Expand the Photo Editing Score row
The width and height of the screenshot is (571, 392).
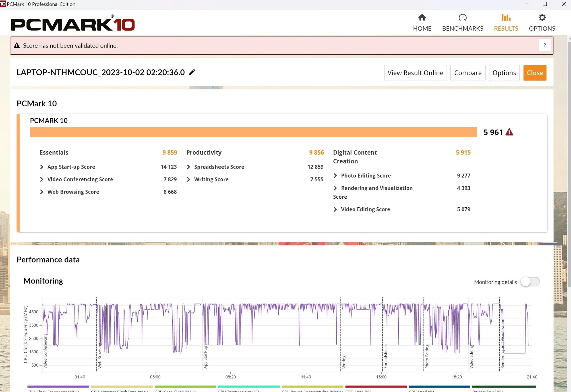pyautogui.click(x=335, y=176)
